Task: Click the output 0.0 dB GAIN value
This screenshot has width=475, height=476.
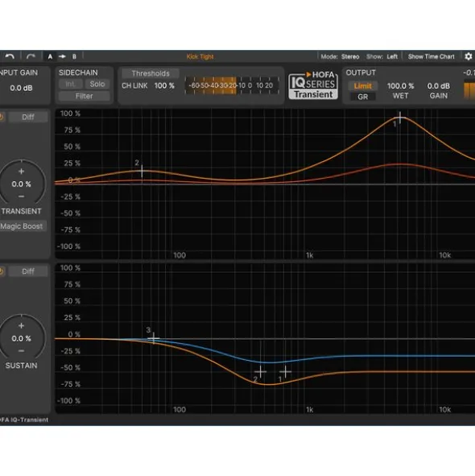Action: click(438, 86)
